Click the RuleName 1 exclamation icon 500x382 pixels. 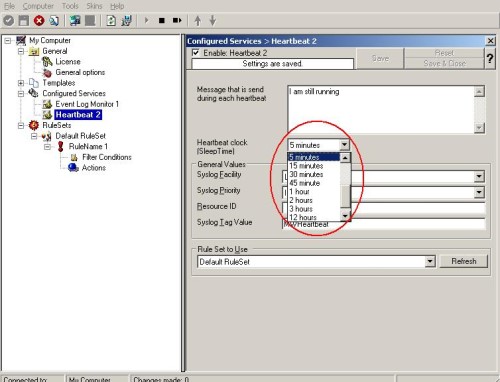click(x=60, y=146)
